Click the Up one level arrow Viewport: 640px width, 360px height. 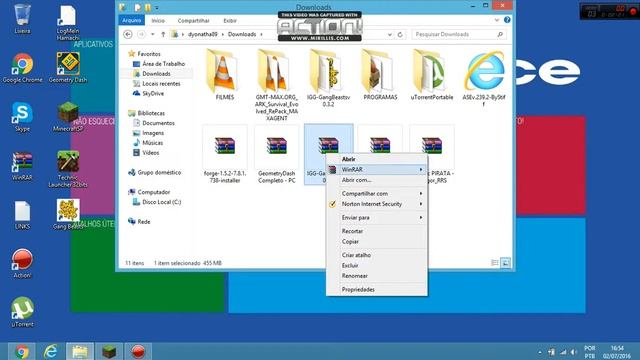(163, 34)
